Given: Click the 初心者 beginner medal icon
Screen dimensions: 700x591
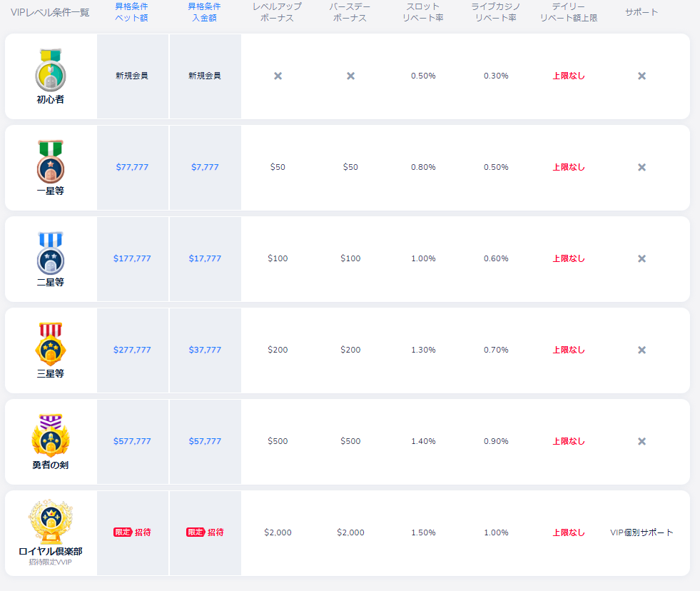Looking at the screenshot, I should click(50, 70).
